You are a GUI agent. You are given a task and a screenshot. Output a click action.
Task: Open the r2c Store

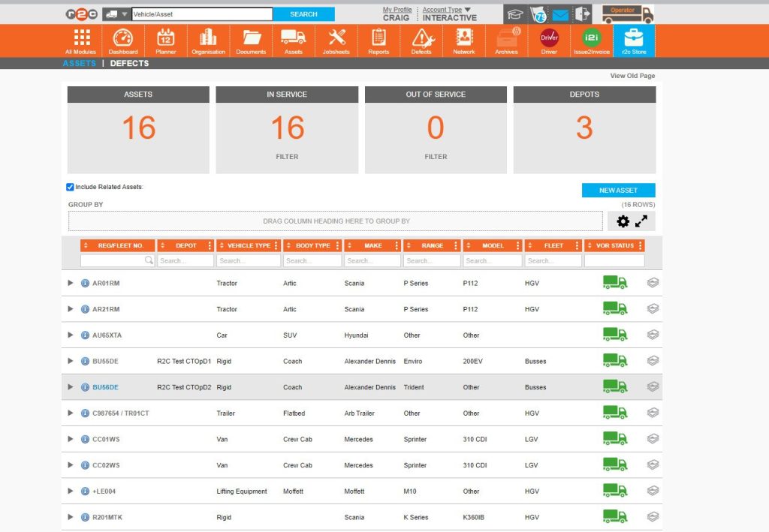pyautogui.click(x=635, y=41)
